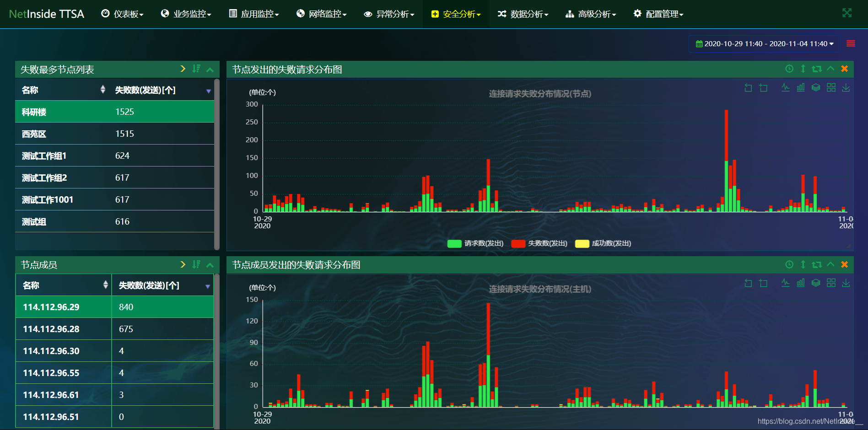The width and height of the screenshot is (868, 430).
Task: Collapse the 节点成员 panel
Action: point(210,265)
